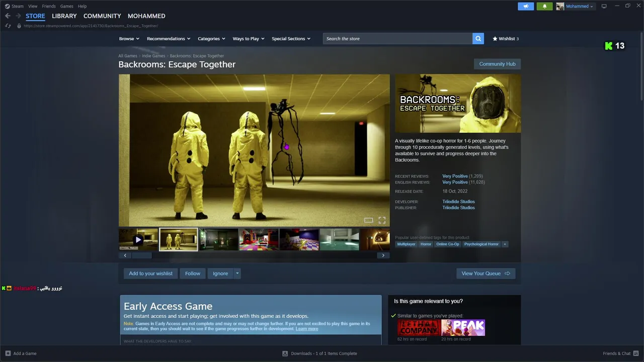Click the thumbnail strip scrollbar handle
The height and width of the screenshot is (362, 644).
pyautogui.click(x=141, y=255)
